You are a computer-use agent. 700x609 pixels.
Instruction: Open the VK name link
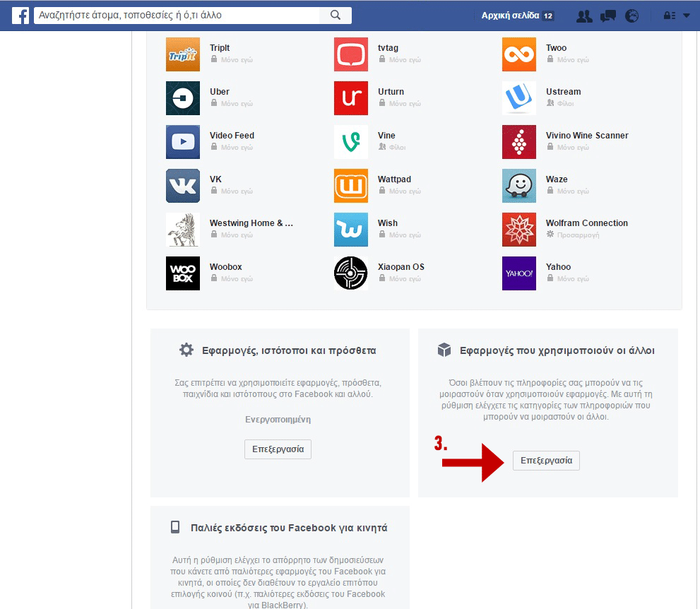click(215, 179)
